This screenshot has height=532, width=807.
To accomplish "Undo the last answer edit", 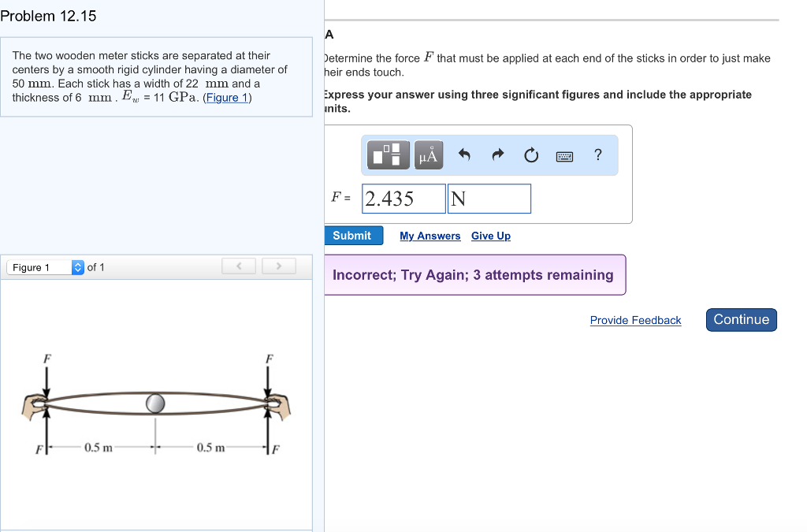I will click(464, 154).
